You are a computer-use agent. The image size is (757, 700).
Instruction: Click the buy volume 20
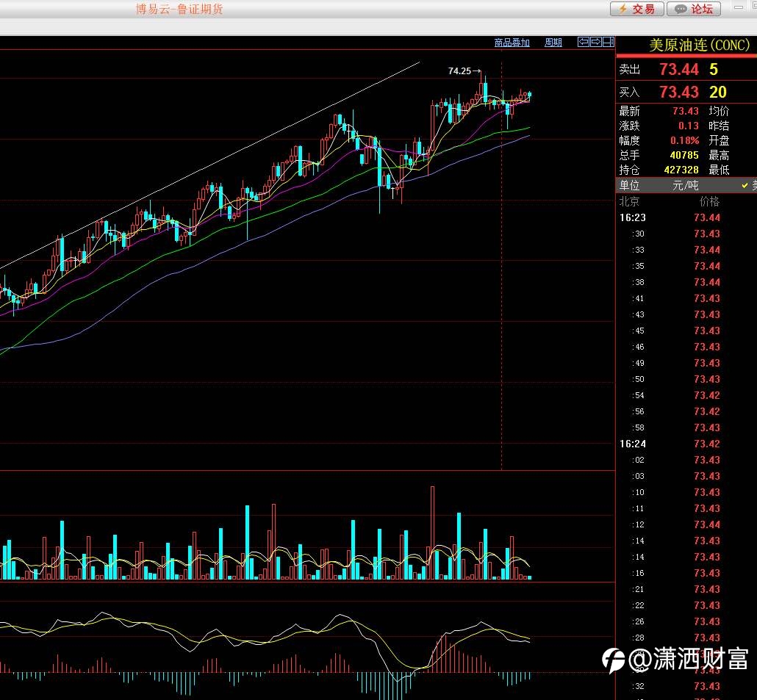pos(718,92)
